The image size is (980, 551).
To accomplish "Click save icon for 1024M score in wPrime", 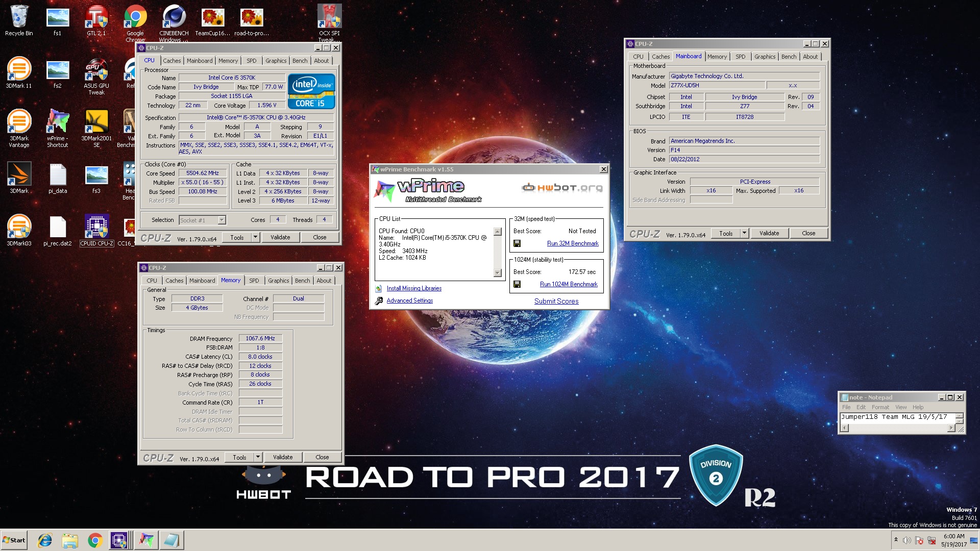I will coord(517,284).
